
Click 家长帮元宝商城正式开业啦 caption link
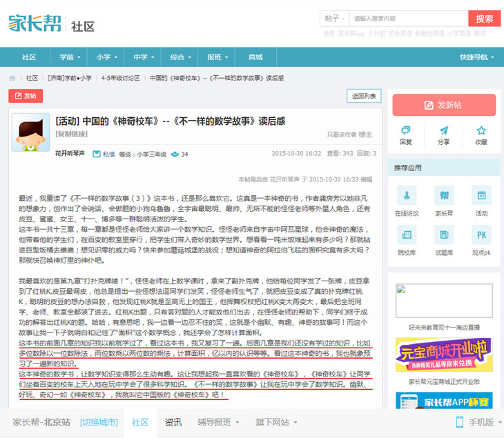(444, 381)
